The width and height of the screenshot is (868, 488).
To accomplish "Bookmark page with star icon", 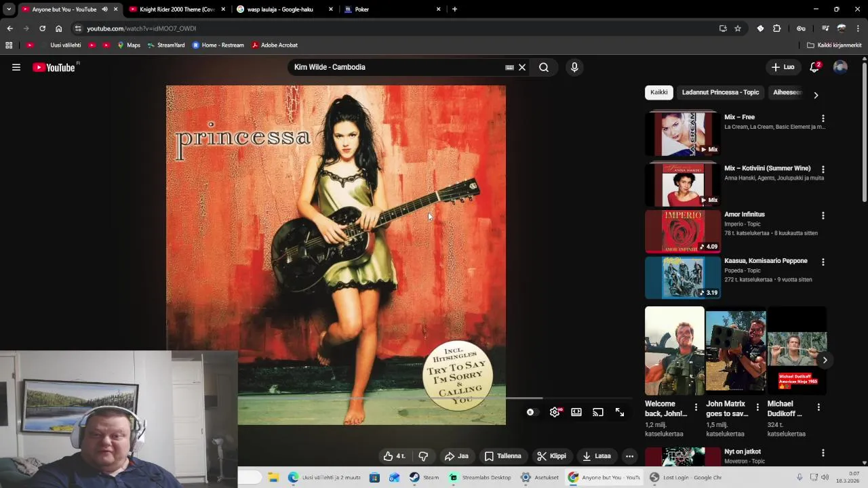I will (738, 28).
